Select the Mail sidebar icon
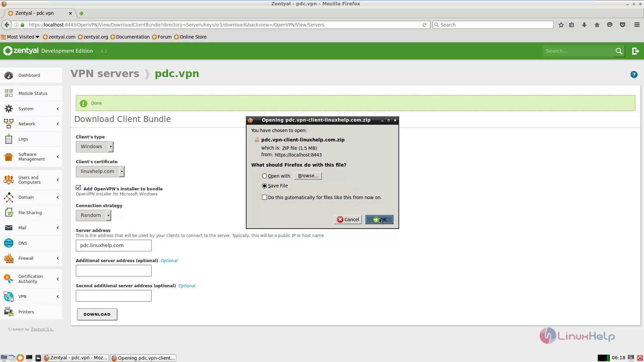The height and width of the screenshot is (362, 644). coord(8,228)
